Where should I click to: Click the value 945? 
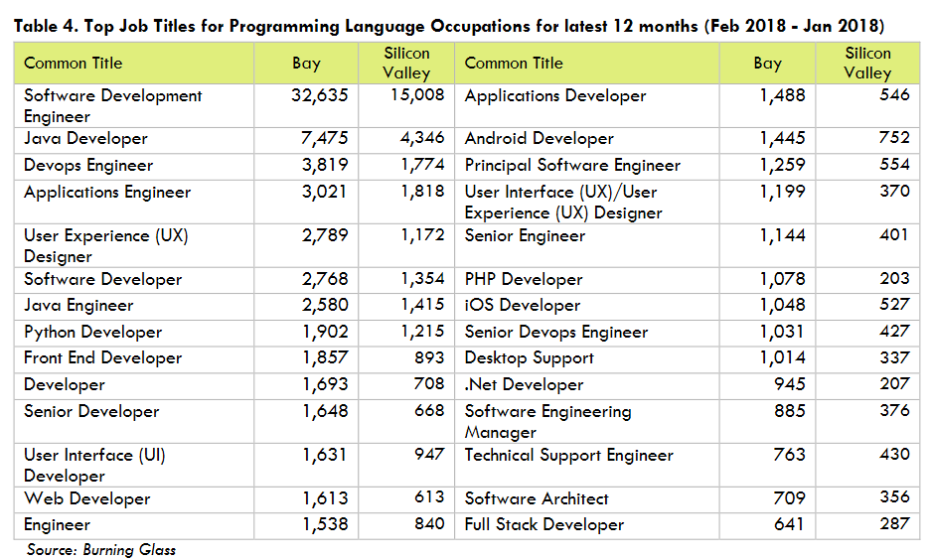coord(789,384)
